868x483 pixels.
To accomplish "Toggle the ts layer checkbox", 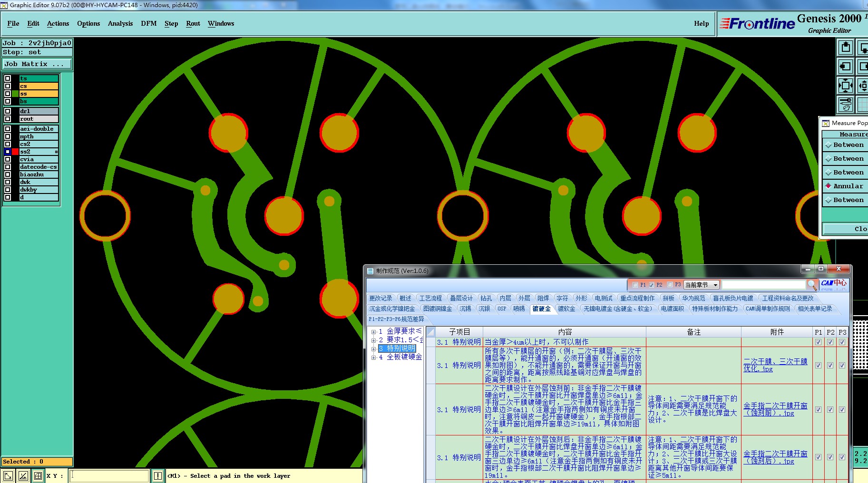I will [x=8, y=78].
